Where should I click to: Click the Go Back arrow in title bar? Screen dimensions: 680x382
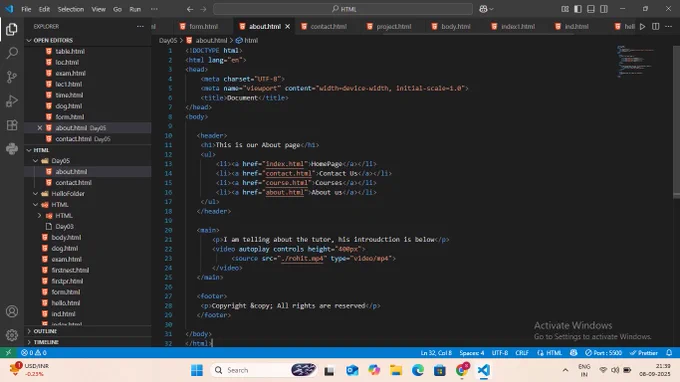coord(190,9)
